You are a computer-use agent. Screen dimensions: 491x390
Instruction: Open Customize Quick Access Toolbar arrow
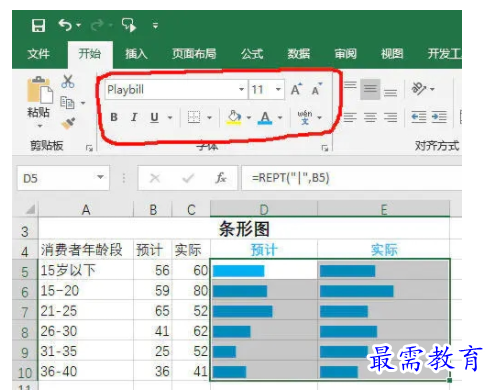[155, 25]
